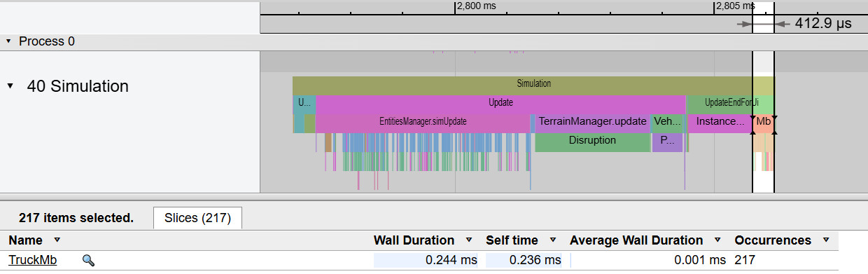Sort by Occurrences column arrow
This screenshot has width=868, height=274.
coord(826,240)
